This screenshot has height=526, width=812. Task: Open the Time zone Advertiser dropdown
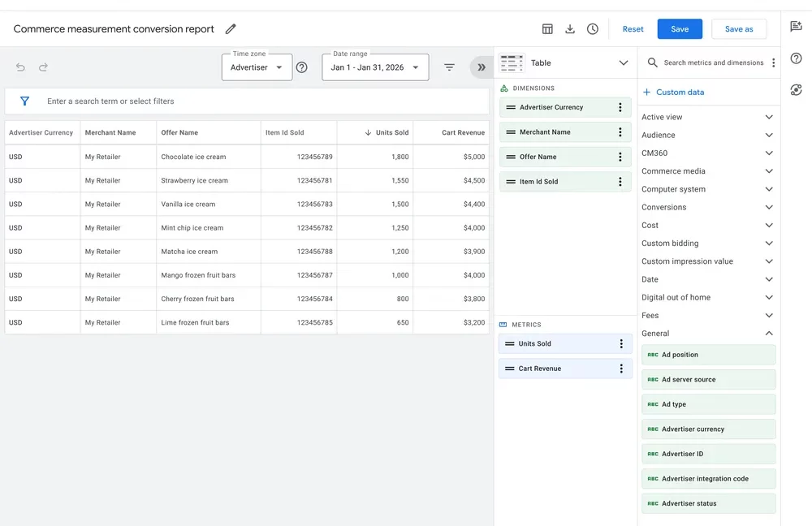[x=257, y=67]
